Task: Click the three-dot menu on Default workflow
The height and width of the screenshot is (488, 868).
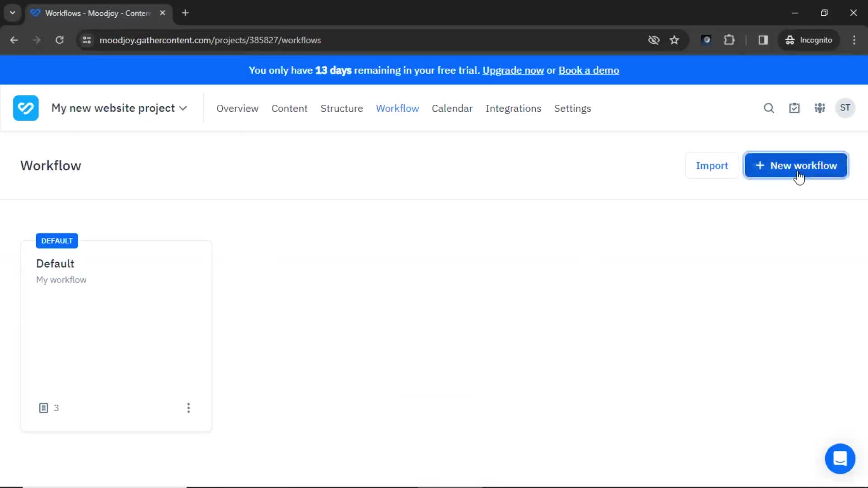Action: pyautogui.click(x=189, y=408)
